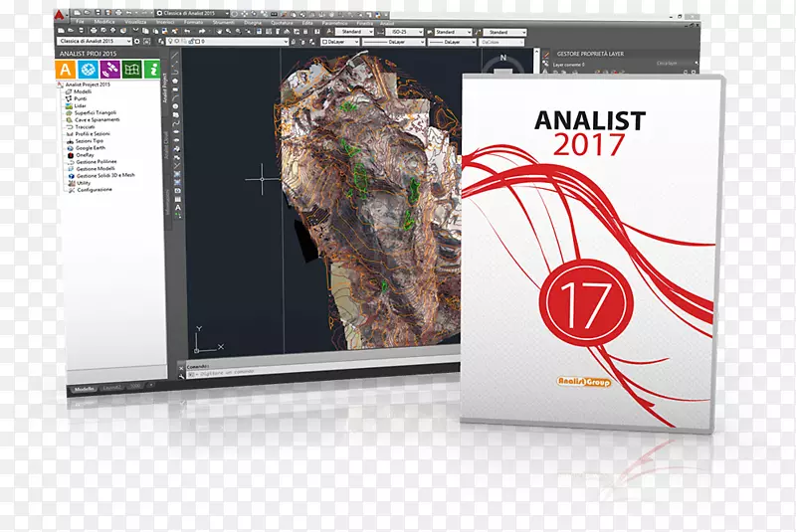Screen dimensions: 796x532
Task: Click the workspace settings gear icon
Action: pos(136,41)
